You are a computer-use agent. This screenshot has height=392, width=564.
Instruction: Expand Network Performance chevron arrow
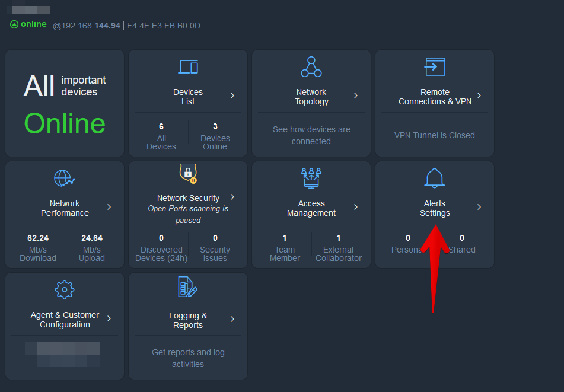(x=109, y=208)
